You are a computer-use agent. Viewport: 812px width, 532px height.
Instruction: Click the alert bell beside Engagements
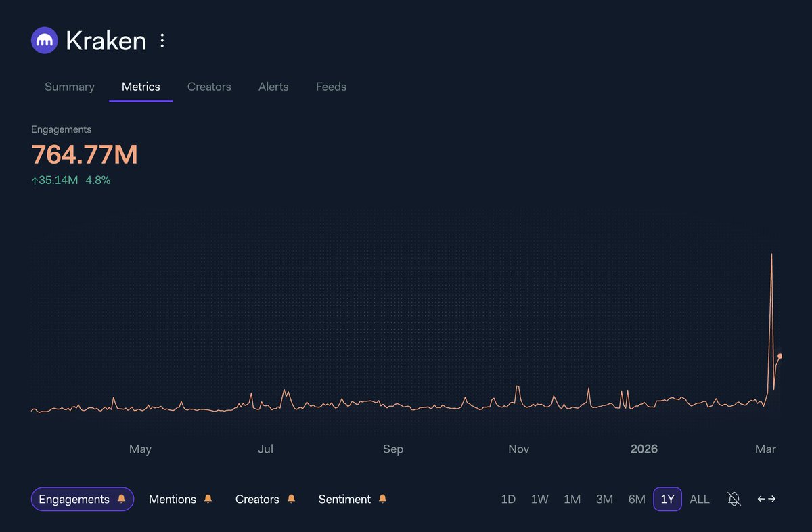click(x=120, y=499)
